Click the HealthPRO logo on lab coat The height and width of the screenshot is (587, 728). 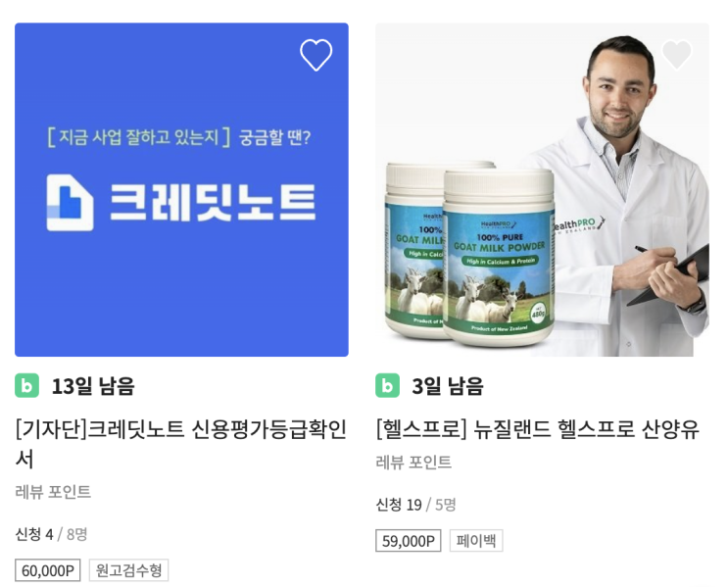[577, 224]
